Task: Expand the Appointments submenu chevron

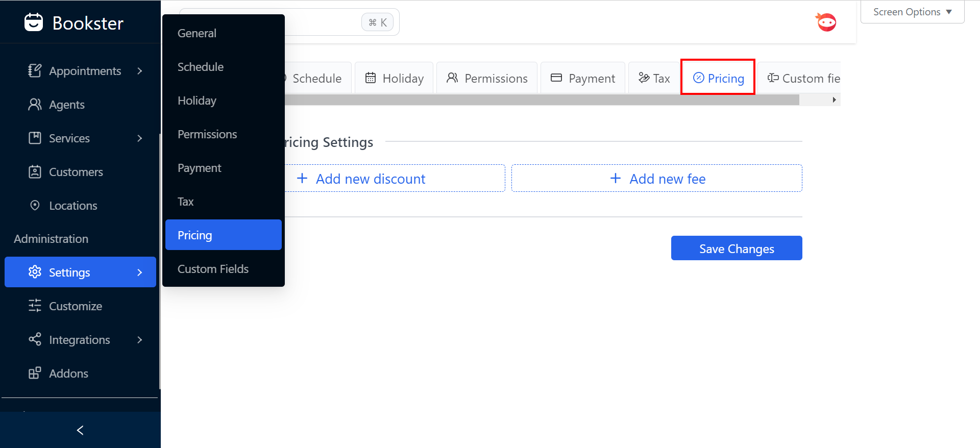Action: (x=140, y=71)
